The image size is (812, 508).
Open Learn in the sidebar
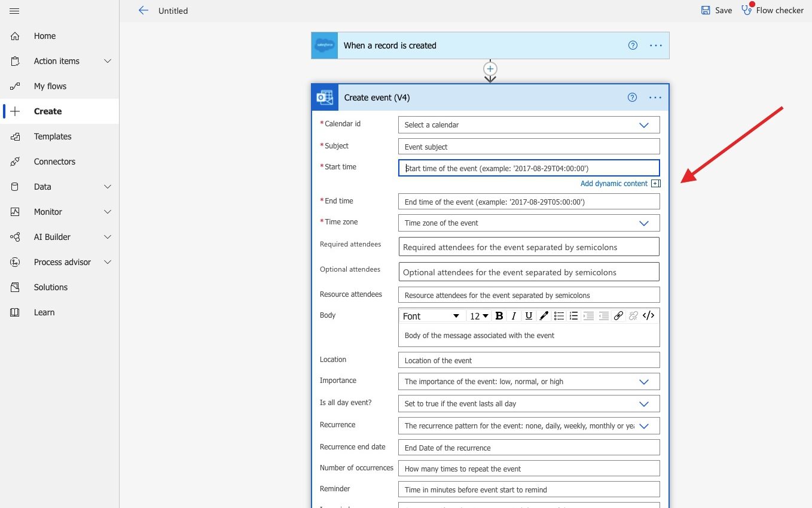click(60, 312)
